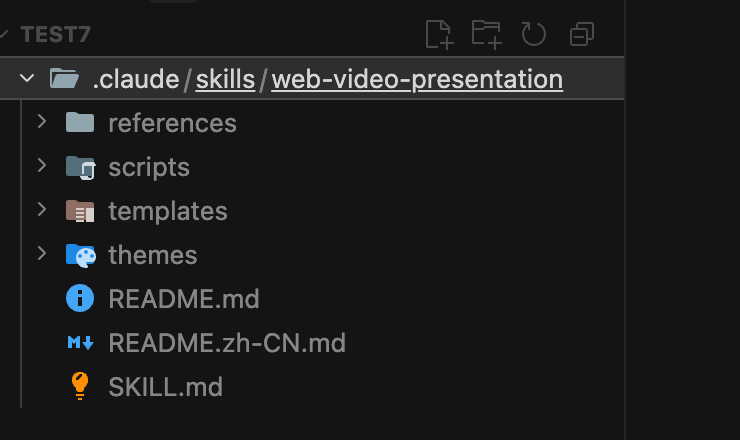
Task: Click the themes palette folder icon
Action: click(x=81, y=255)
